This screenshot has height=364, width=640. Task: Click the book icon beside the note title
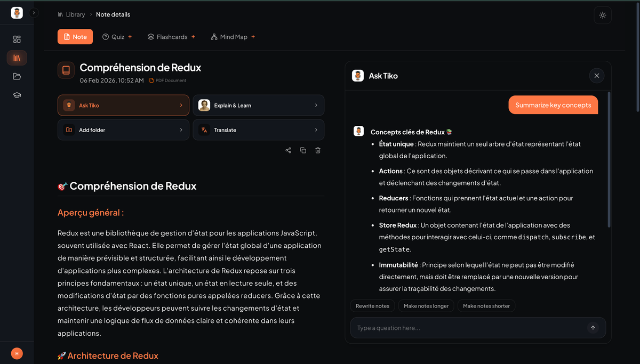click(x=66, y=70)
